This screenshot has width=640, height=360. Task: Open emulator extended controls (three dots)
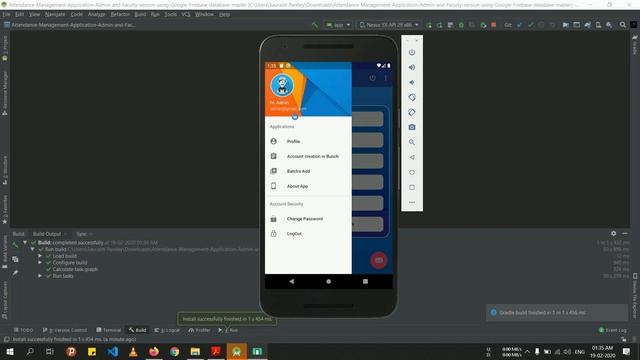pos(412,202)
